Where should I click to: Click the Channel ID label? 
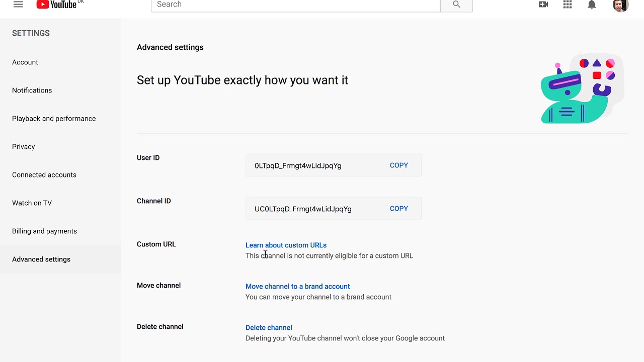tap(154, 201)
